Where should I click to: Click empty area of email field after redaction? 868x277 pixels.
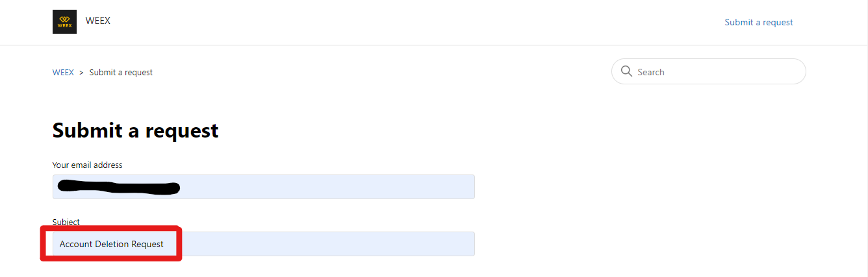327,187
